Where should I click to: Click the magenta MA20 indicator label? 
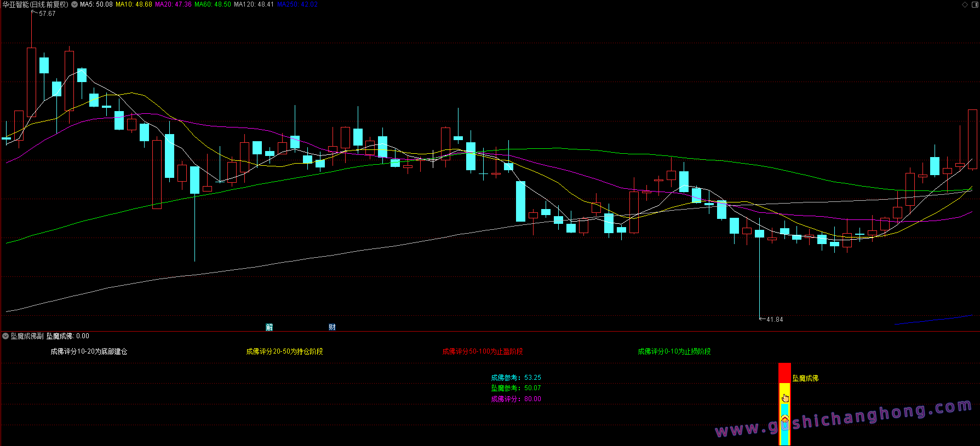pos(173,4)
